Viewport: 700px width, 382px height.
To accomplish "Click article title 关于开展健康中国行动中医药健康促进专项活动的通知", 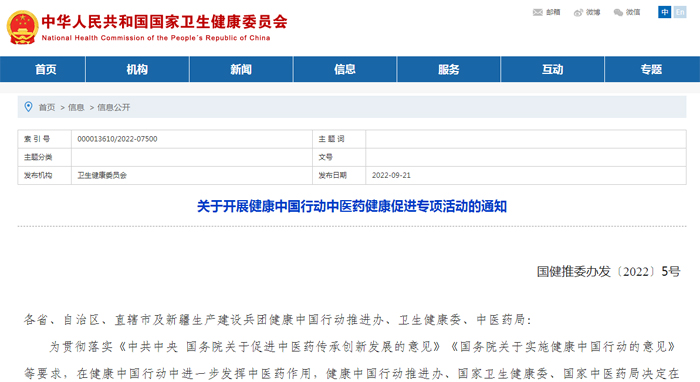I will click(x=352, y=206).
